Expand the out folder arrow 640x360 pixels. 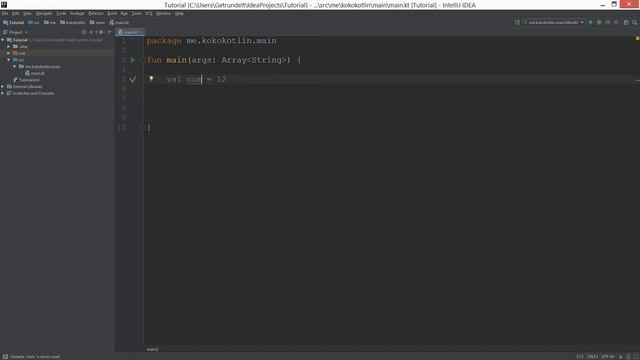pyautogui.click(x=9, y=53)
